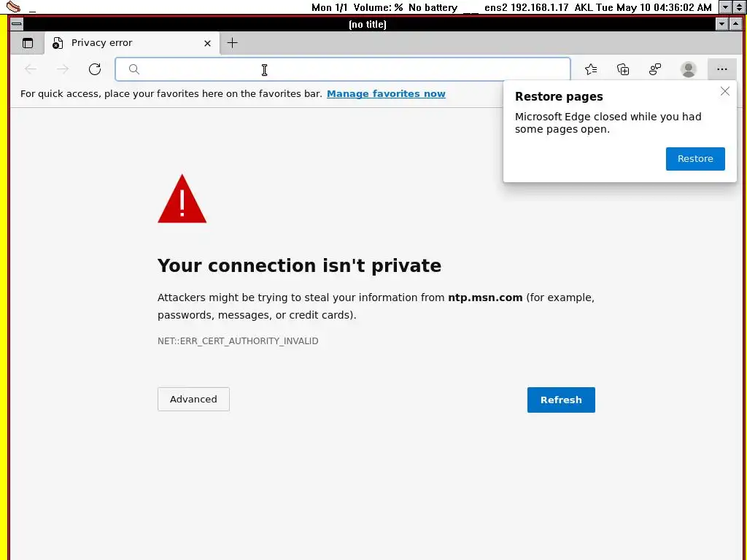Click the ens2 192.168.1.17 network status
This screenshot has width=747, height=560.
click(527, 7)
